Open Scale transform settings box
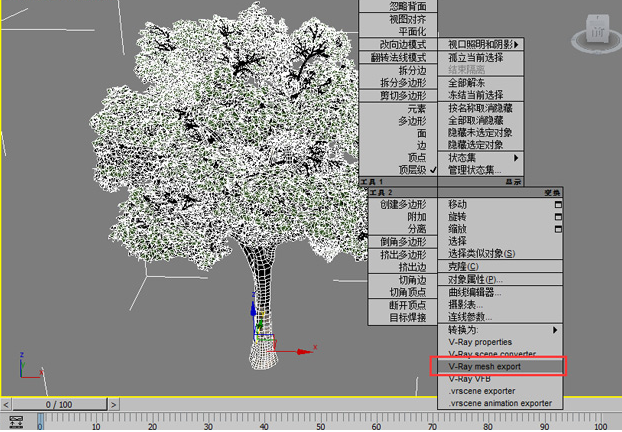 tap(558, 229)
